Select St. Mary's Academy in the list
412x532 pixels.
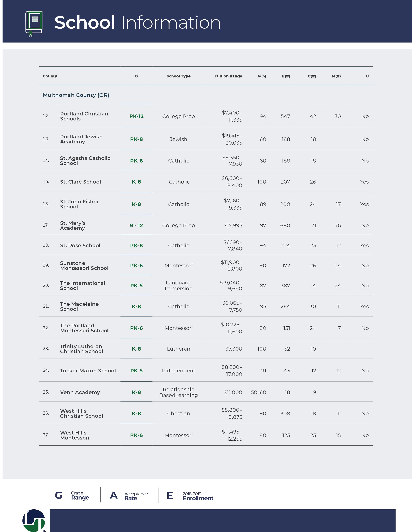click(x=73, y=226)
